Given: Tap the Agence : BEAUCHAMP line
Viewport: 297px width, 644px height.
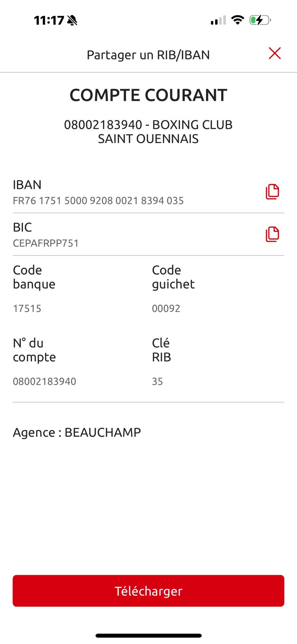Looking at the screenshot, I should coord(77,432).
